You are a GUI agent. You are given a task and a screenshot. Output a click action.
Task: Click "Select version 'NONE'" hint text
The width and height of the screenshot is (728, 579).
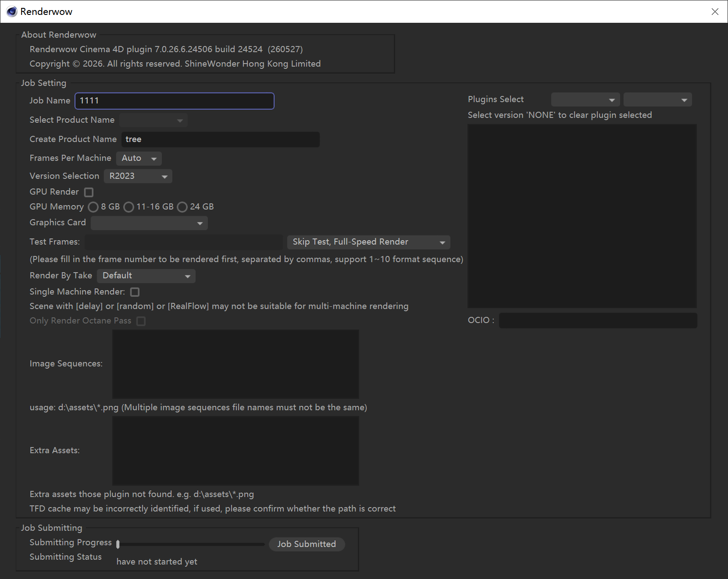coord(560,115)
